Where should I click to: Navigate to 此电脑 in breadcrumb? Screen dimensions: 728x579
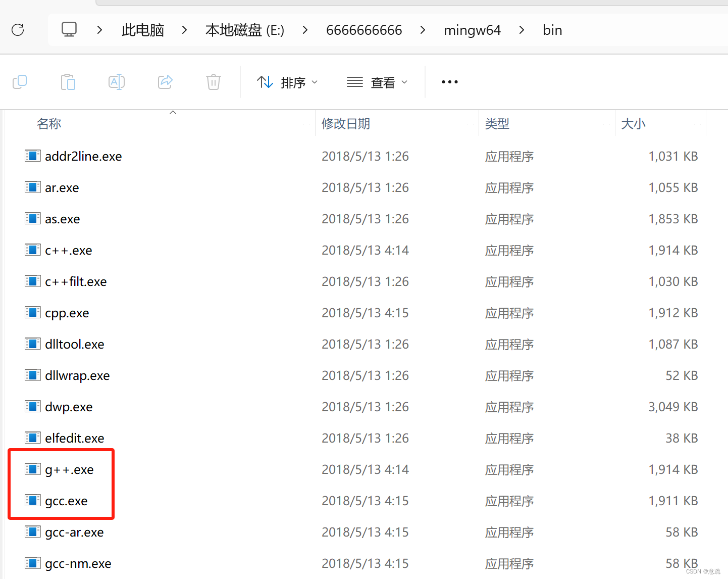click(x=143, y=30)
